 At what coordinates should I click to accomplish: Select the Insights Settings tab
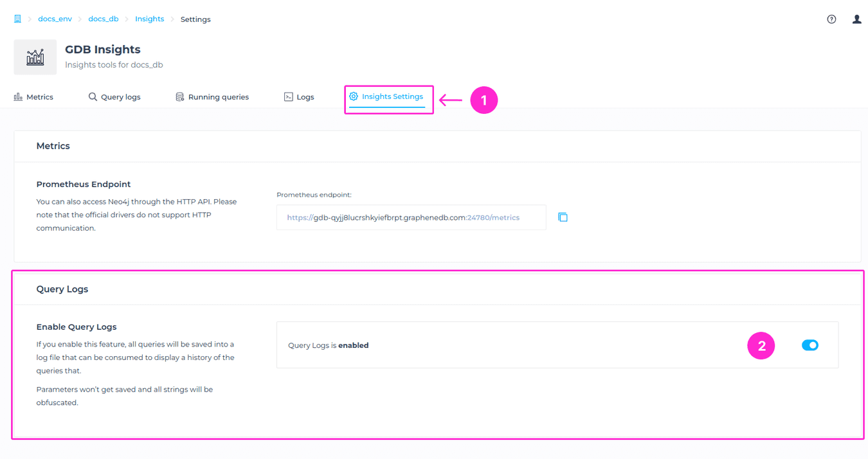pos(392,96)
